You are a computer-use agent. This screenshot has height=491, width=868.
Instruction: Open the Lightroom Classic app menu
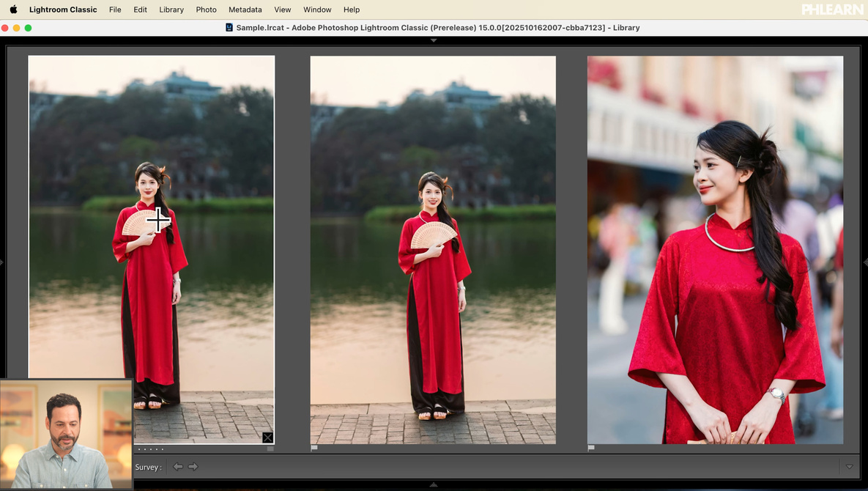coord(63,10)
